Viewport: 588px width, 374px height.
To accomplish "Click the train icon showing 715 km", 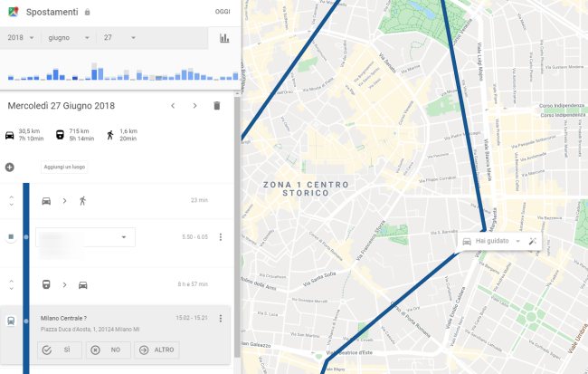I will 60,134.
